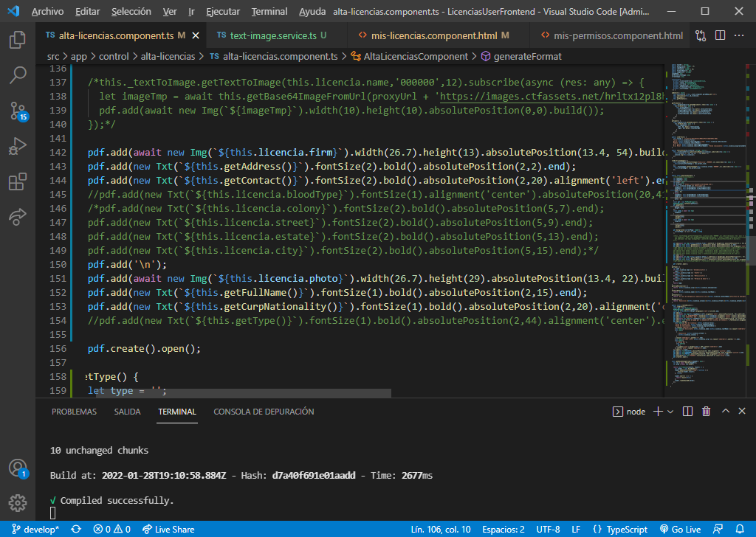Create a new terminal with plus icon
This screenshot has width=756, height=537.
(x=658, y=412)
